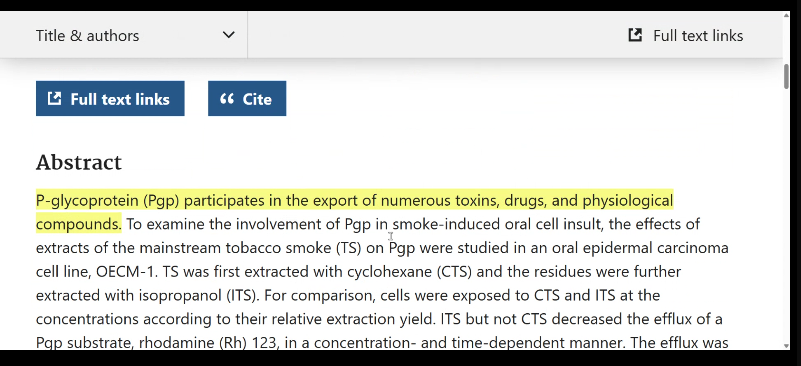Image resolution: width=801 pixels, height=366 pixels.
Task: Open Full text links in the top bar
Action: tap(685, 35)
